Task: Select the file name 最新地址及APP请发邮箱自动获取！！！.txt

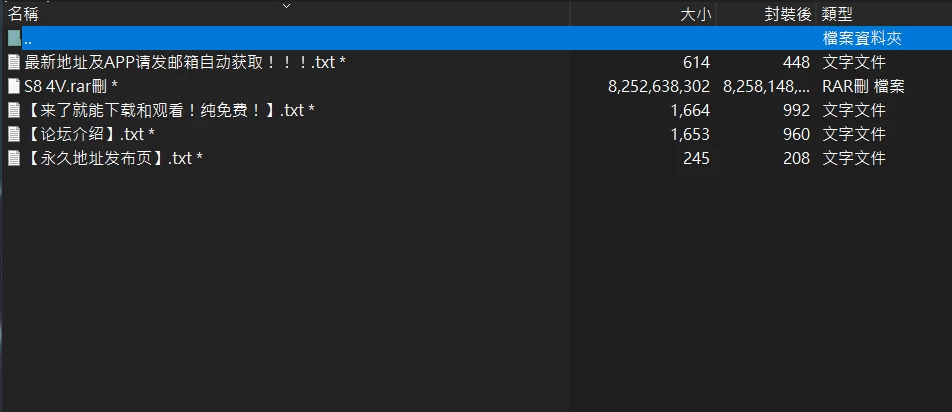Action: (x=185, y=62)
